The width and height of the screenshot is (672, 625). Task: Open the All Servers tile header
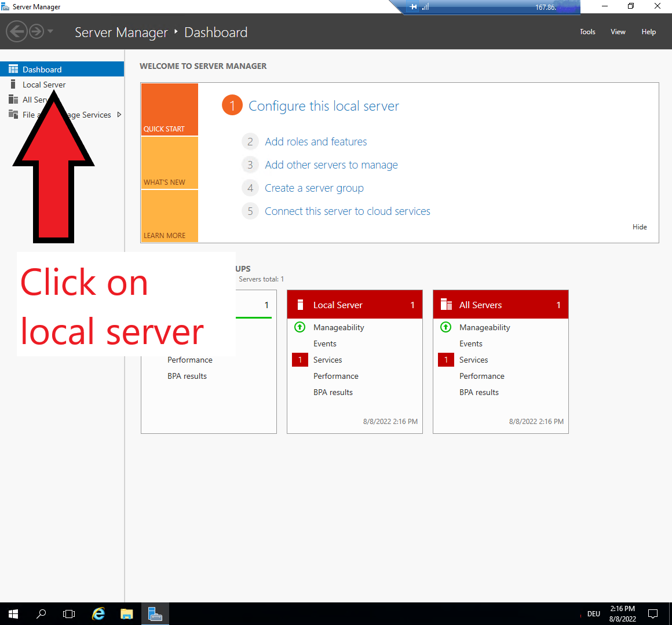(x=501, y=305)
